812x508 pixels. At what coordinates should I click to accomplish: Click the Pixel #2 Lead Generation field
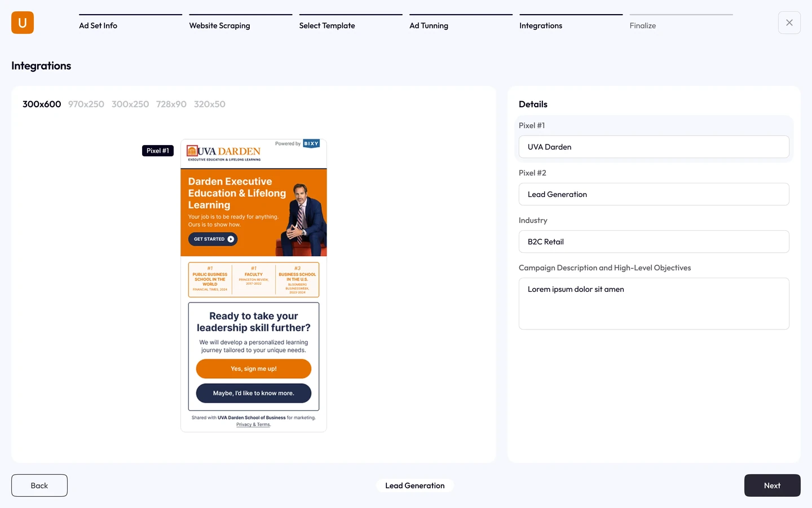point(654,194)
